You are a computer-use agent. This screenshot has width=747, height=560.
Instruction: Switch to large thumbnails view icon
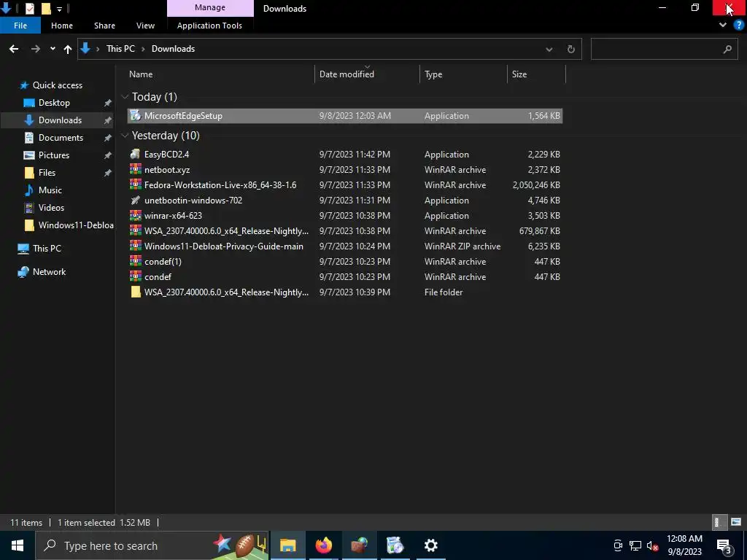735,522
